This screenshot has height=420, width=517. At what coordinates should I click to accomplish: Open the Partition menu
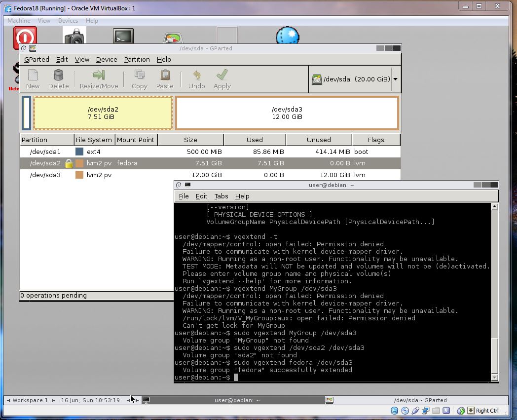[137, 59]
